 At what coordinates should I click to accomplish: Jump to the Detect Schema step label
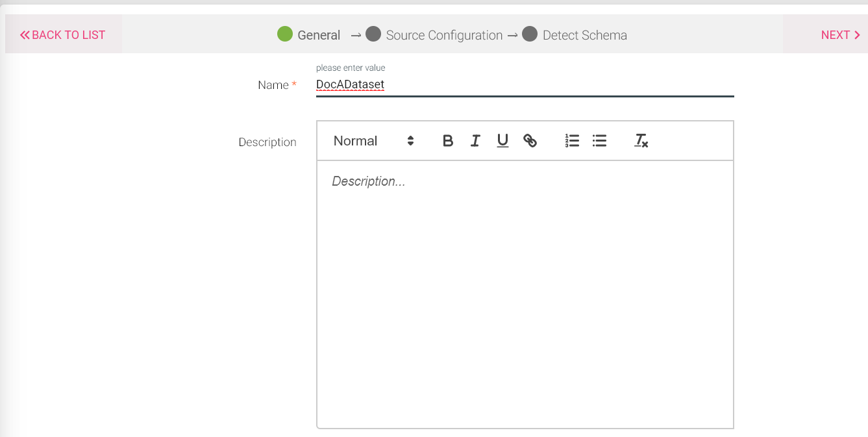point(584,35)
